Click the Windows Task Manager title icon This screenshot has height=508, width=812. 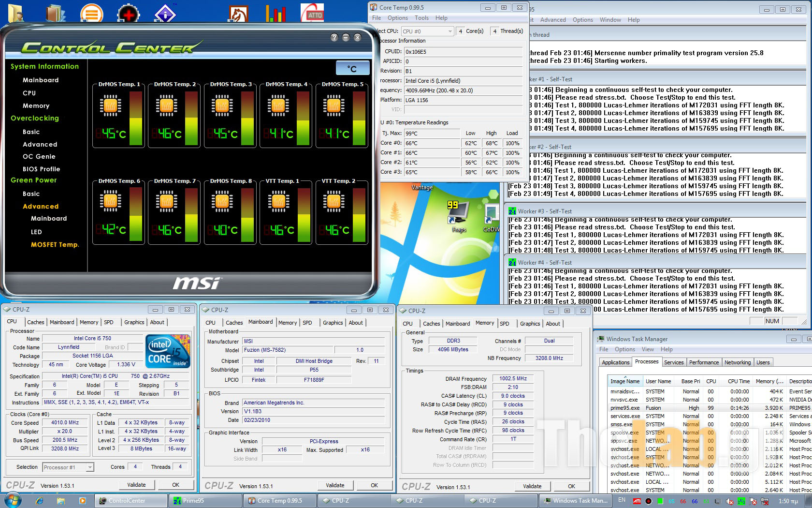click(601, 339)
